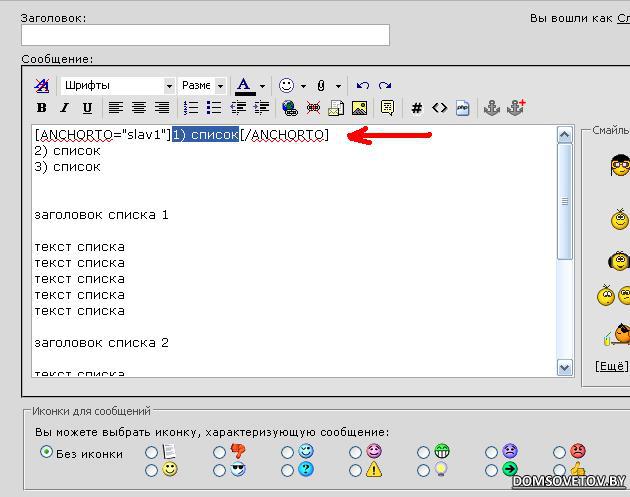This screenshot has width=630, height=497.
Task: Click into the 'Заголовок' title field
Action: coord(205,35)
